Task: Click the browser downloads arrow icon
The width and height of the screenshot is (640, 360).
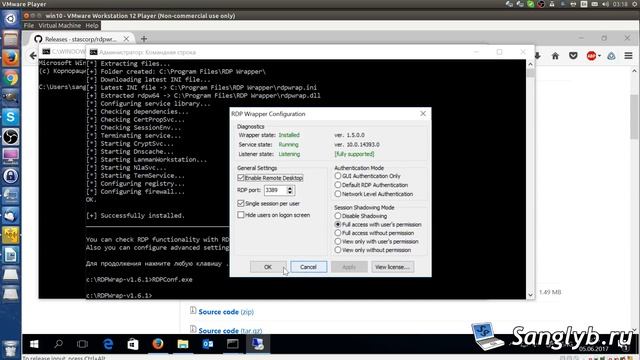Action: click(538, 56)
